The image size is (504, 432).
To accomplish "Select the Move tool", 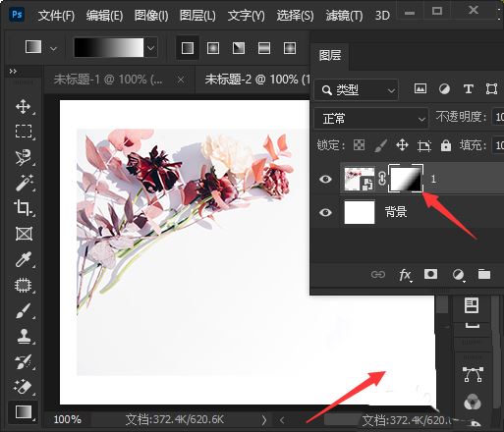I will click(x=23, y=107).
